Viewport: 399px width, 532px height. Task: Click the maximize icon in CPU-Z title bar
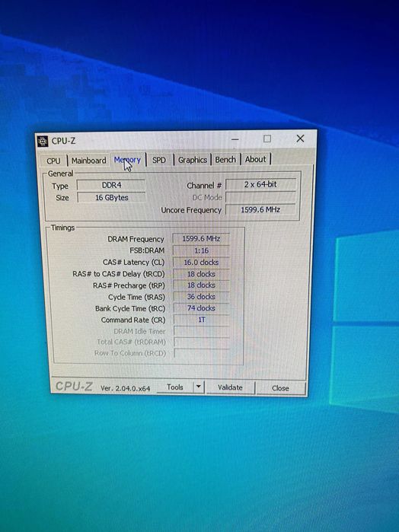click(267, 139)
